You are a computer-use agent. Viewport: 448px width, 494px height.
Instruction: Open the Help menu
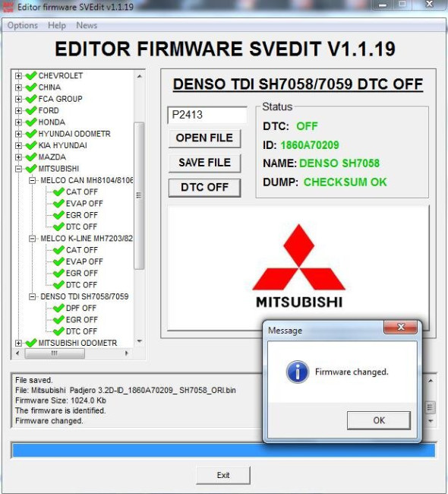pyautogui.click(x=57, y=25)
